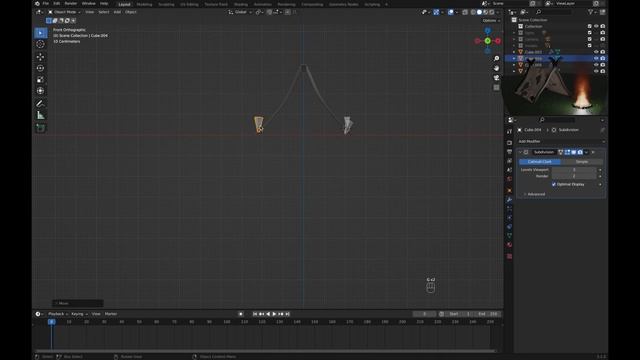Viewport: 640px width, 360px height.
Task: Select the Annotate pencil tool
Action: click(40, 104)
